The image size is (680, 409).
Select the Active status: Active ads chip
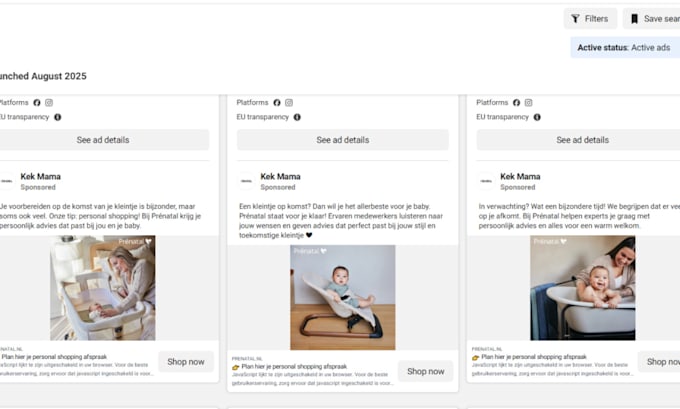point(625,48)
